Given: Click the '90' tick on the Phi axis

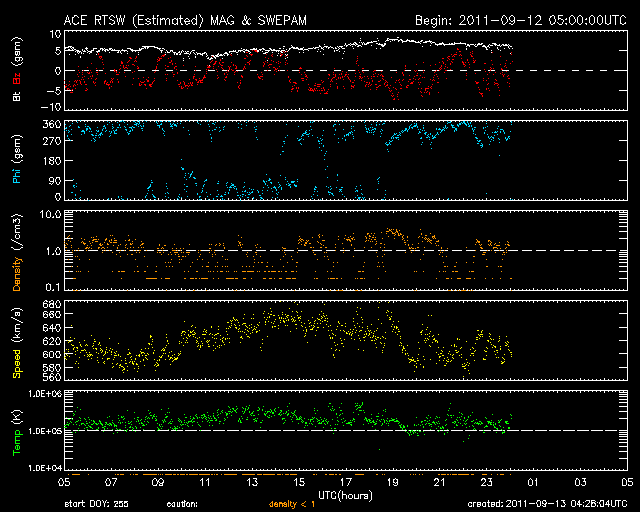Looking at the screenshot, I should click(x=55, y=180).
